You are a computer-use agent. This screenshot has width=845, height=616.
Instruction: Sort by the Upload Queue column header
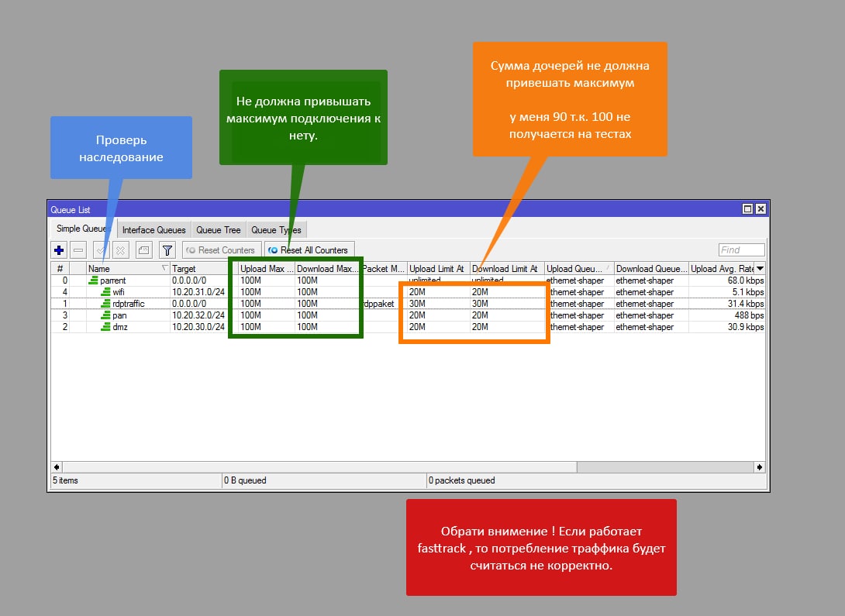click(579, 268)
